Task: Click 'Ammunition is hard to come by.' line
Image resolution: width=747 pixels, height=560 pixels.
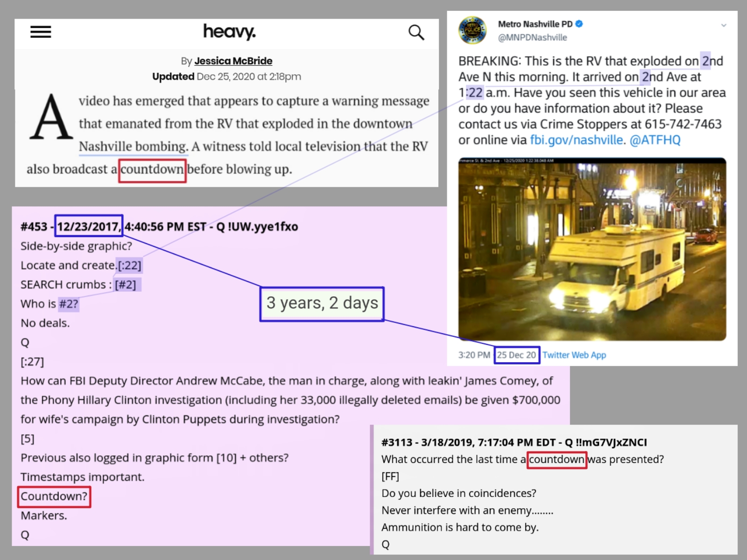Action: pyautogui.click(x=460, y=527)
